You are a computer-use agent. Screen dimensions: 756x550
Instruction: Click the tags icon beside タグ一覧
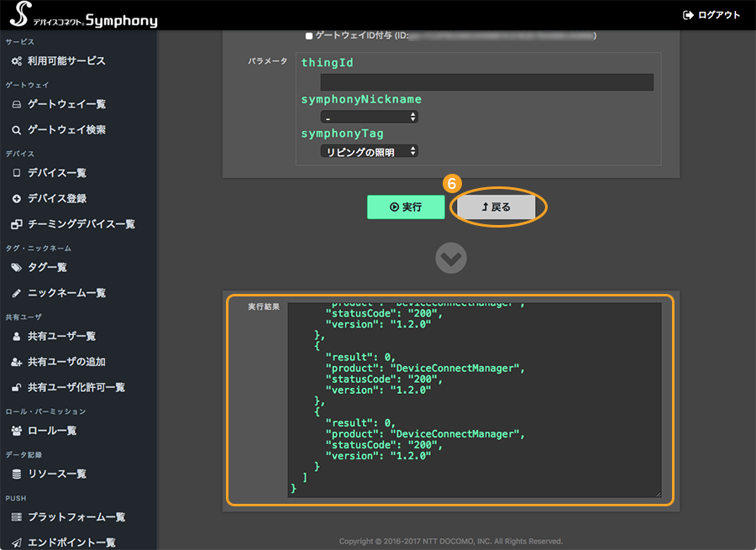[17, 268]
